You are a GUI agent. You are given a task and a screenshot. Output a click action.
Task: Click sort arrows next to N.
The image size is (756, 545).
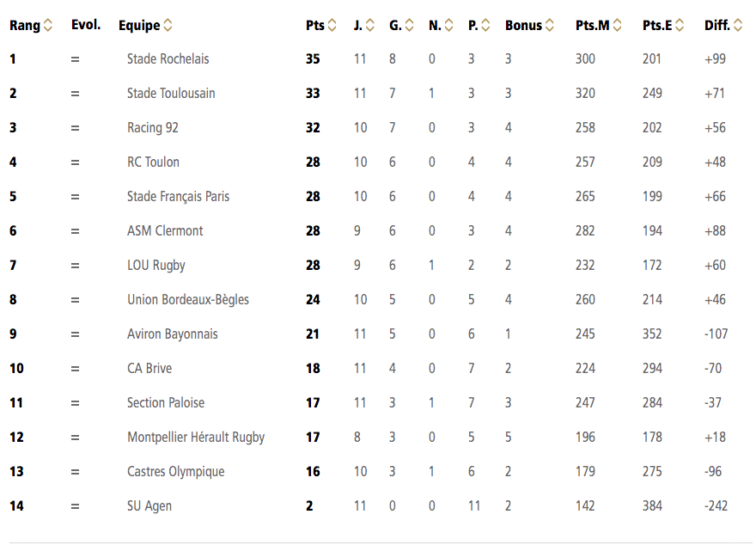[448, 25]
